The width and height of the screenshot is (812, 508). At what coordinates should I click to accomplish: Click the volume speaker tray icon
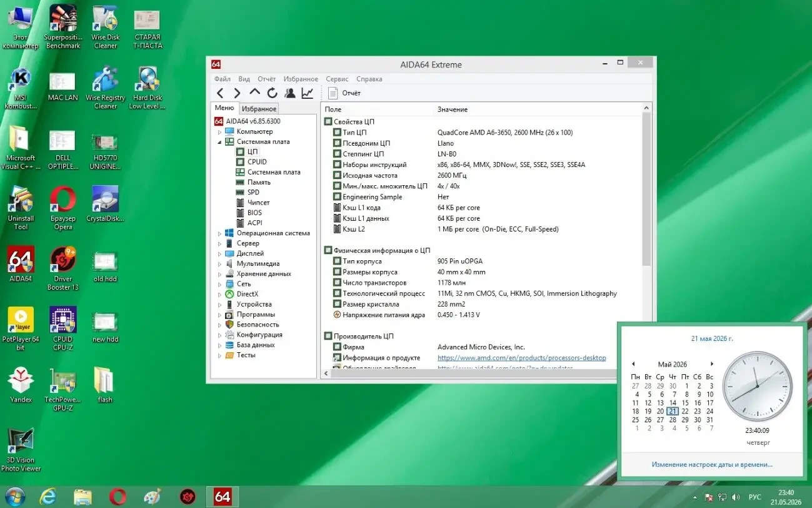click(735, 497)
